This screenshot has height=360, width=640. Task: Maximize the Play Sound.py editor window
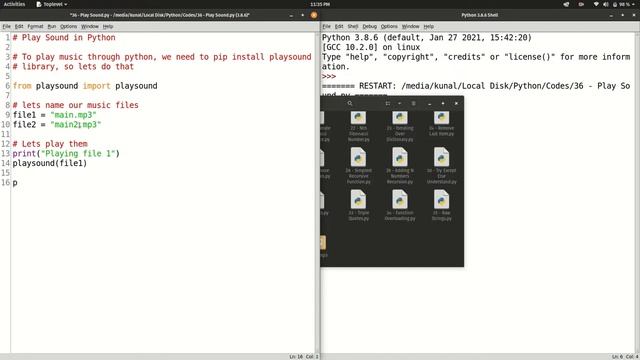[302, 15]
